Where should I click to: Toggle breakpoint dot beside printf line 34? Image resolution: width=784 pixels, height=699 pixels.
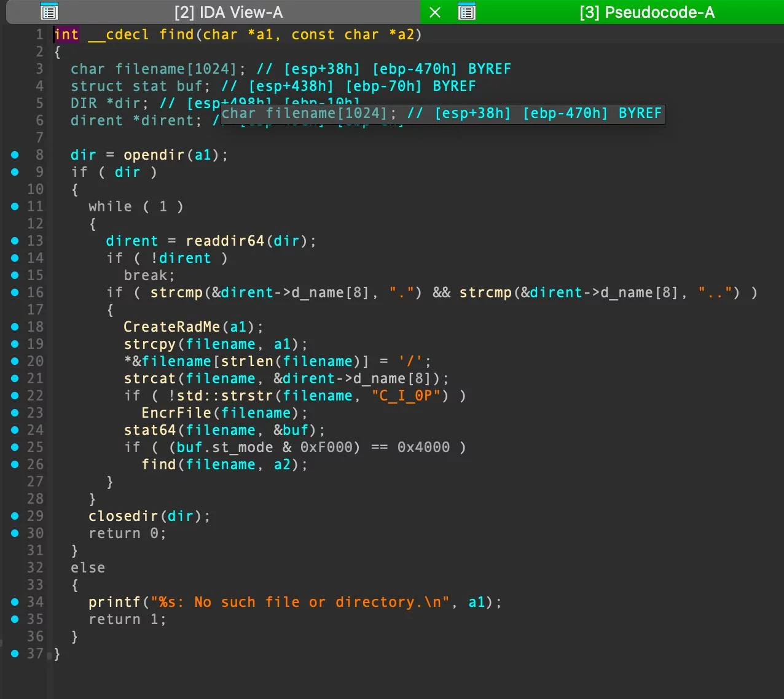click(x=15, y=602)
